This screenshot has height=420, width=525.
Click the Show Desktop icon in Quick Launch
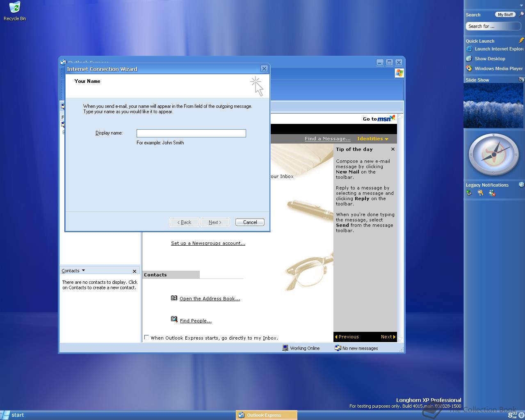[469, 59]
